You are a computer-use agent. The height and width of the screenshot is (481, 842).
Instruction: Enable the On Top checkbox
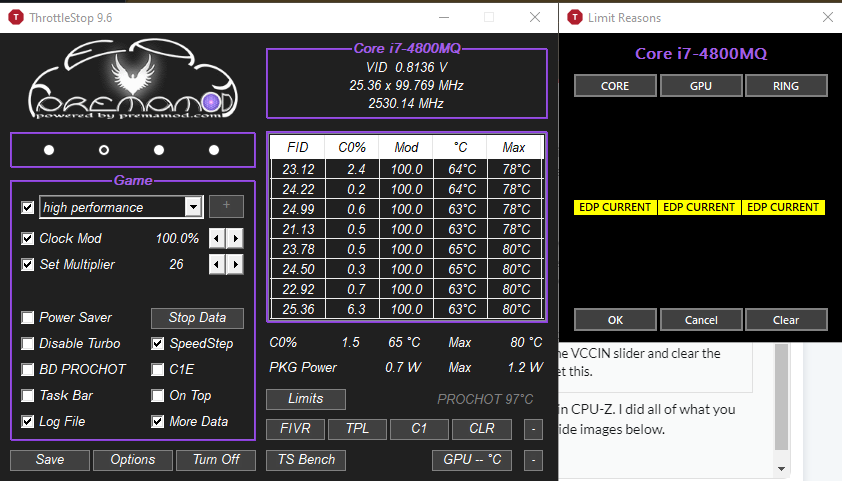(x=157, y=396)
